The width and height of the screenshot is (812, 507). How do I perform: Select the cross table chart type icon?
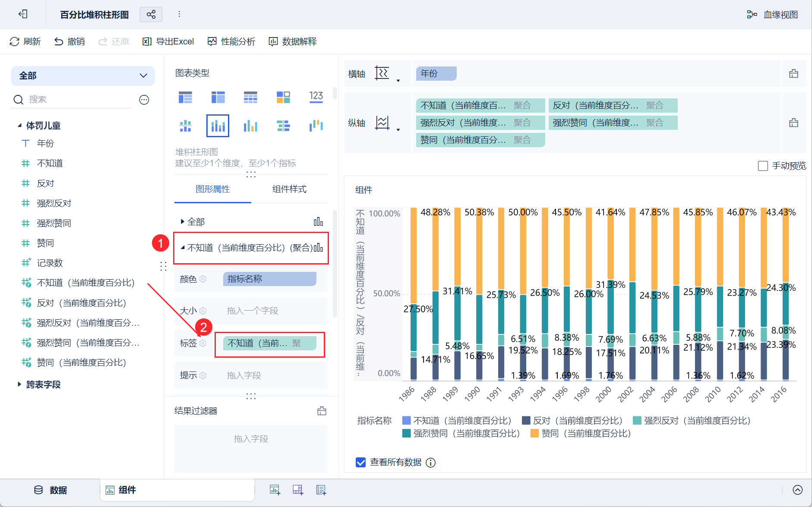[218, 97]
